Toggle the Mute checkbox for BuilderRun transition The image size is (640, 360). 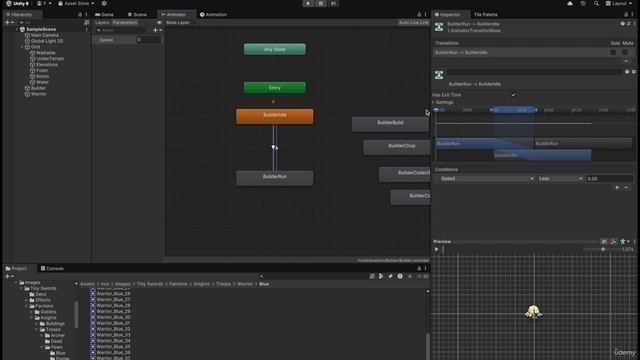point(625,52)
